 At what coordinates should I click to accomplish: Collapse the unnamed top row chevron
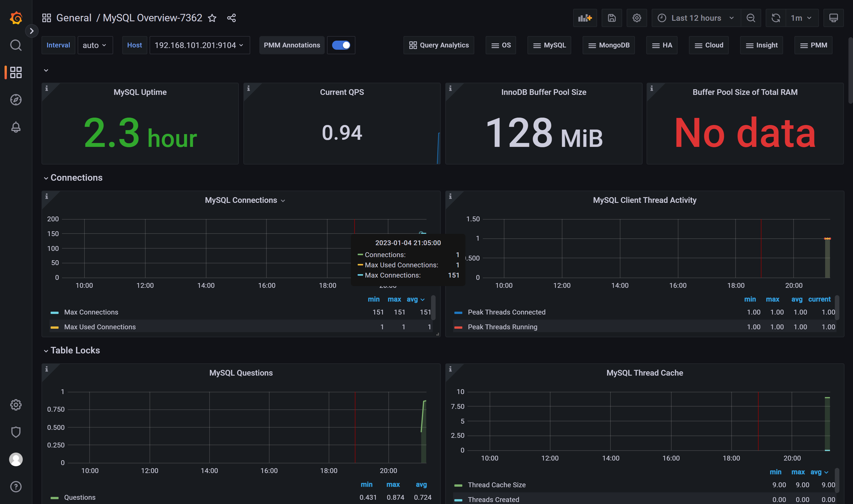pyautogui.click(x=46, y=70)
